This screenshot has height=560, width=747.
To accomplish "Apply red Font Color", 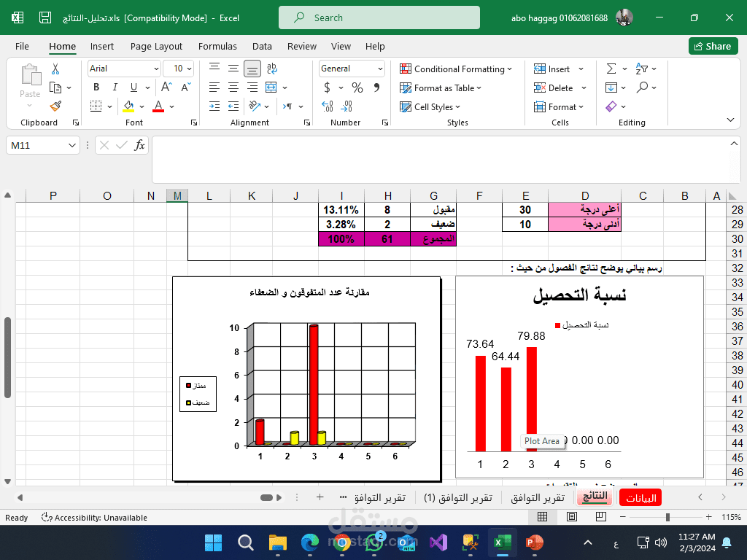I will (x=158, y=106).
